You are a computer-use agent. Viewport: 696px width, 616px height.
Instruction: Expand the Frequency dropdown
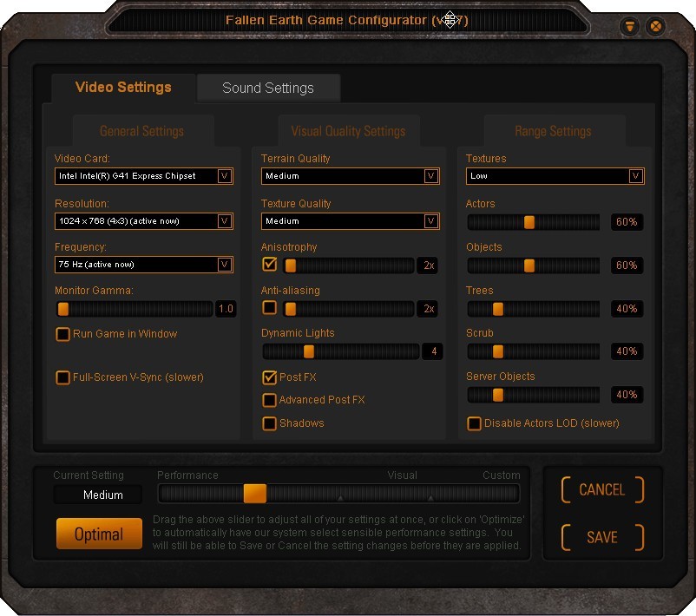144,265
